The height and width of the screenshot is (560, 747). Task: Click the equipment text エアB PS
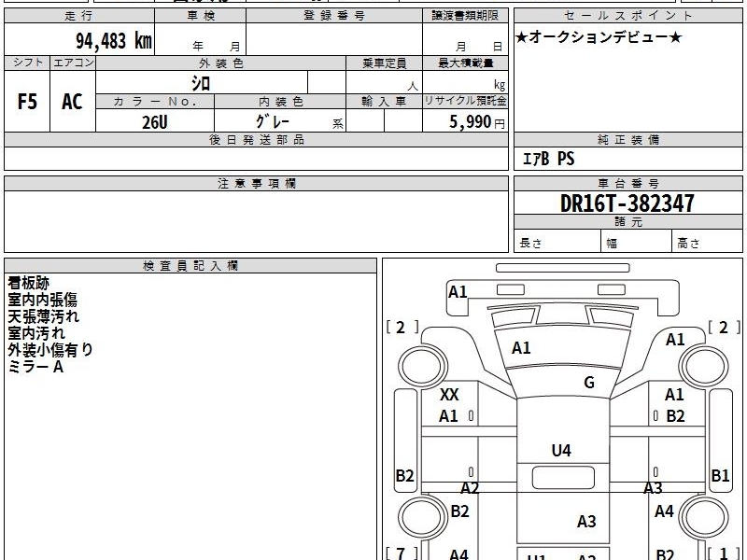[549, 159]
